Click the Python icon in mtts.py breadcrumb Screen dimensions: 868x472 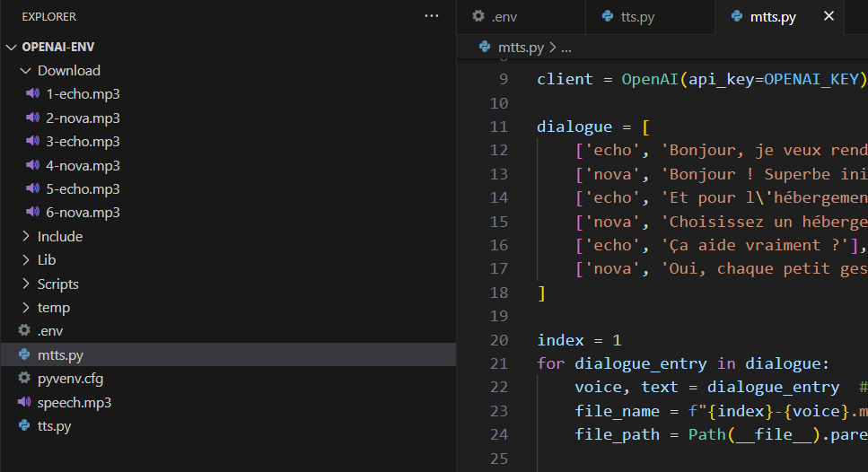tap(486, 47)
